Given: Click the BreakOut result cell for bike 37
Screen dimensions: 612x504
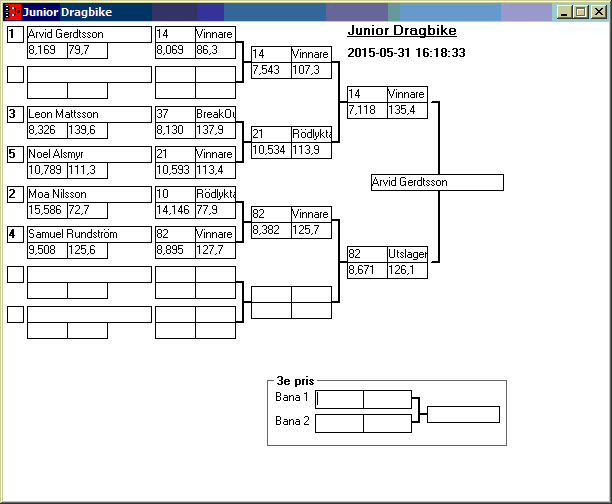Looking at the screenshot, I should coord(215,114).
